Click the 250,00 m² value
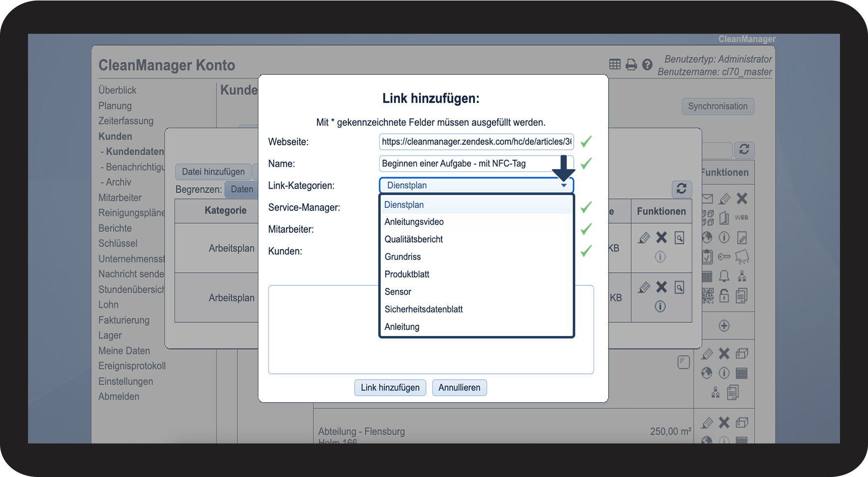Viewport: 868px width, 477px height. (x=671, y=431)
